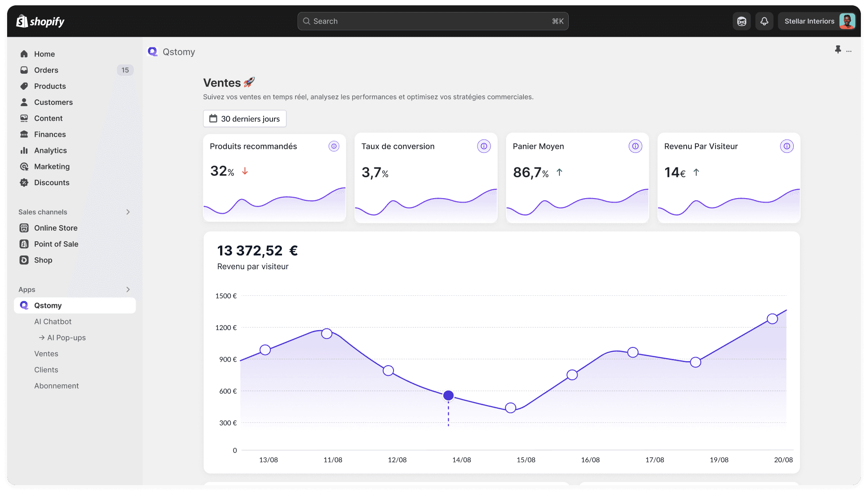Click the Search field in top bar
Image resolution: width=868 pixels, height=494 pixels.
tap(432, 21)
